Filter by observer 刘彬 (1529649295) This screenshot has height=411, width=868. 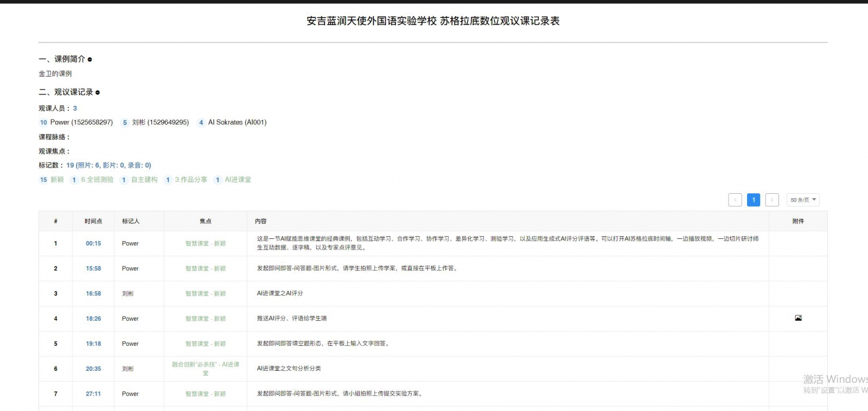[x=160, y=123]
